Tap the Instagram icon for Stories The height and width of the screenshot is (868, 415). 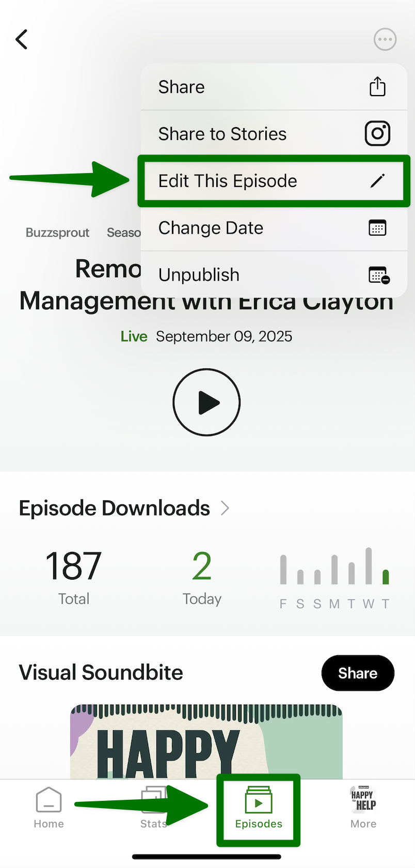pos(377,134)
